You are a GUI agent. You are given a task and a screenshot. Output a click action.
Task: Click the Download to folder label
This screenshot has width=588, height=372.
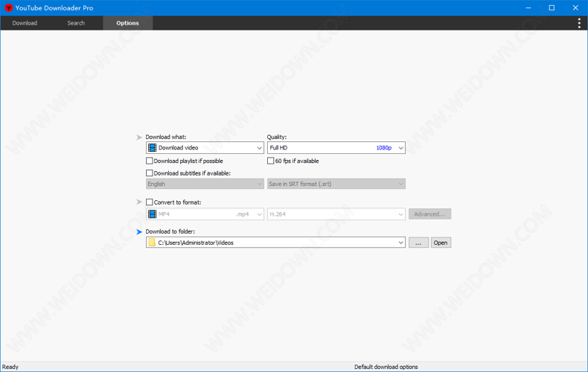pos(170,231)
